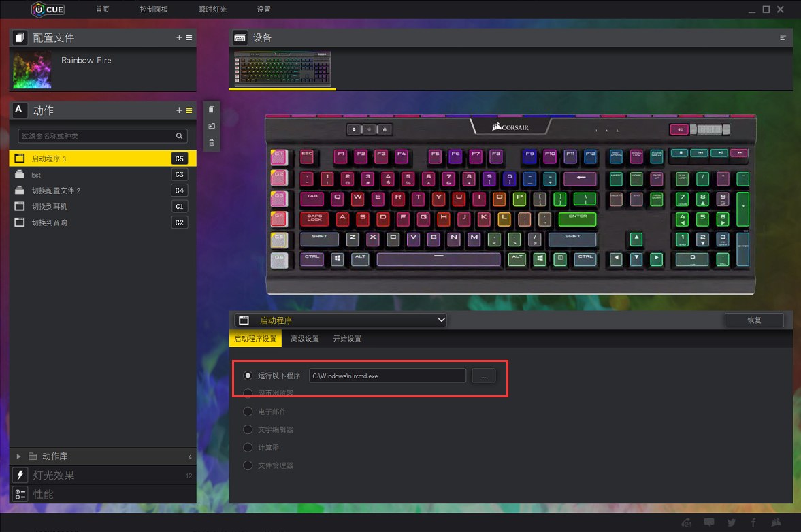Add a new action with plus icon
The width and height of the screenshot is (801, 532).
point(179,110)
